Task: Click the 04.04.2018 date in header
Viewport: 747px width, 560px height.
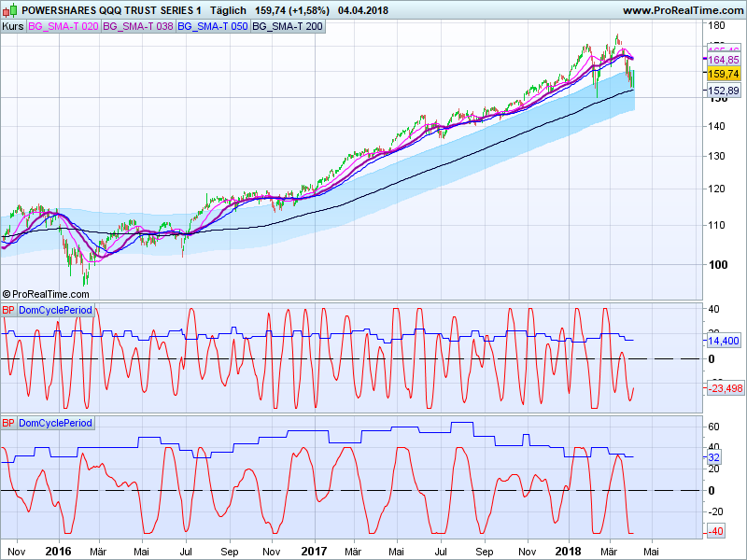Action: click(x=363, y=10)
